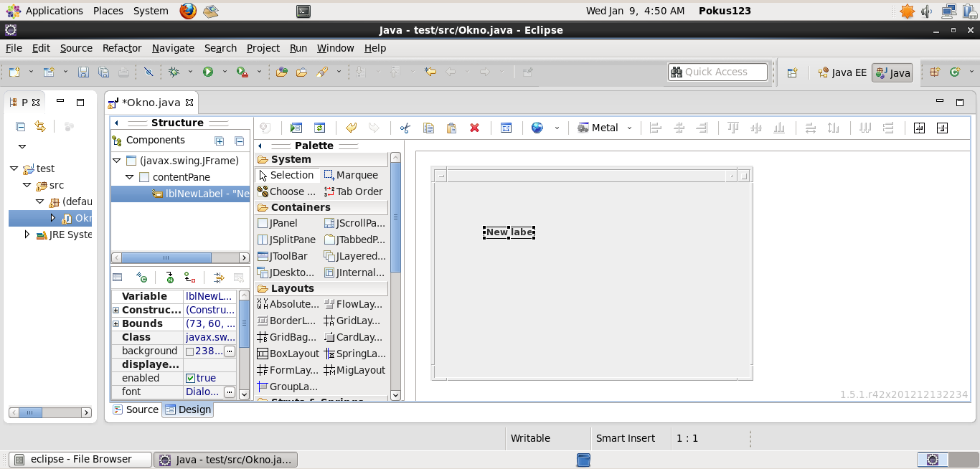Expand the Constructor property row
This screenshot has width=980, height=469.
click(x=116, y=310)
